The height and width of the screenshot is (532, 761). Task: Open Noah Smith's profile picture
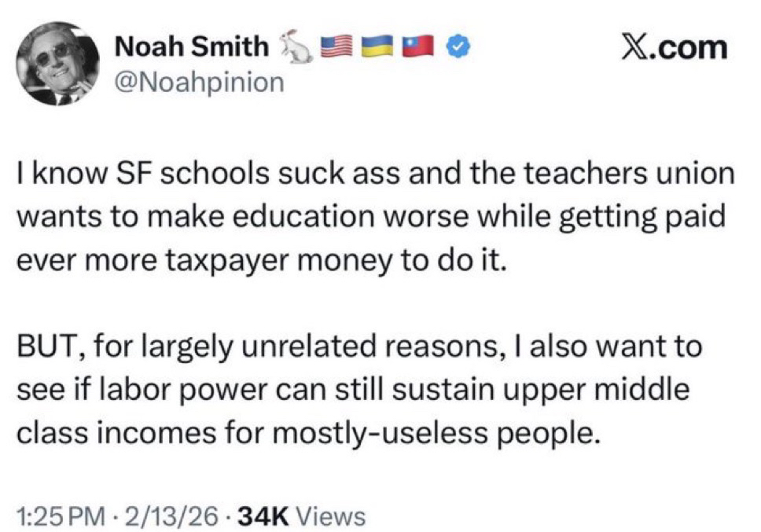58,68
